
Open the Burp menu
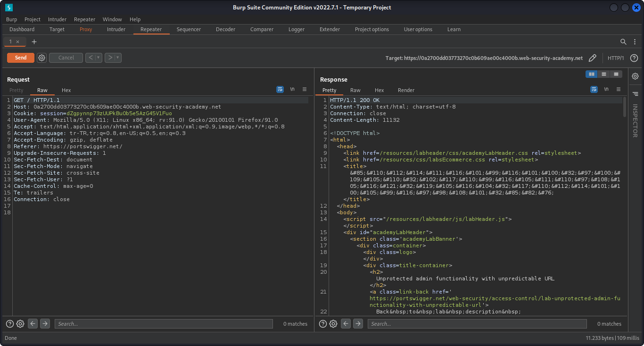[11, 19]
